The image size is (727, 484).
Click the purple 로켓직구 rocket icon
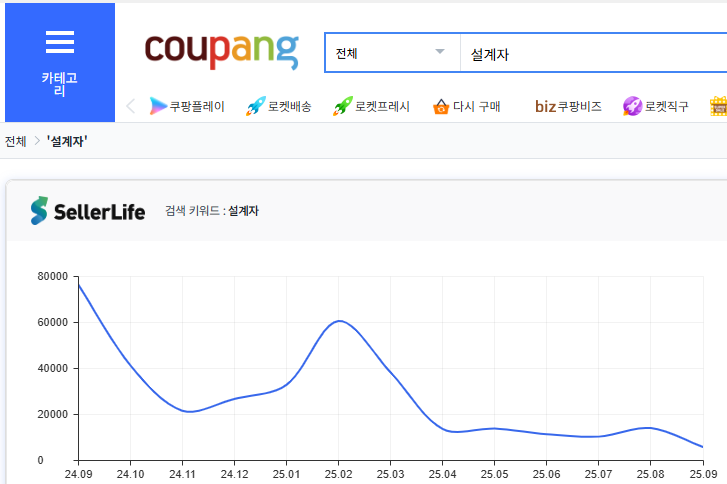(x=632, y=106)
